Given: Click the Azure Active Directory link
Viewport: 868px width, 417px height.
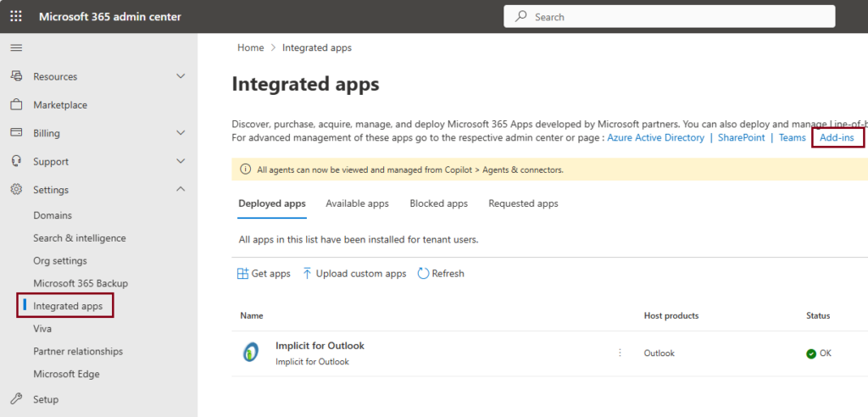Looking at the screenshot, I should tap(655, 137).
